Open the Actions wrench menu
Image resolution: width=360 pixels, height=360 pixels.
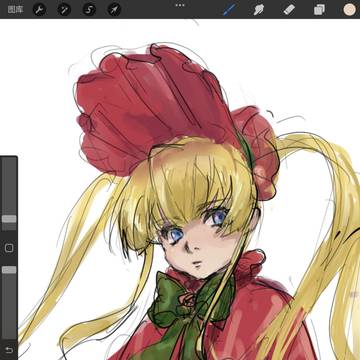coord(39,10)
